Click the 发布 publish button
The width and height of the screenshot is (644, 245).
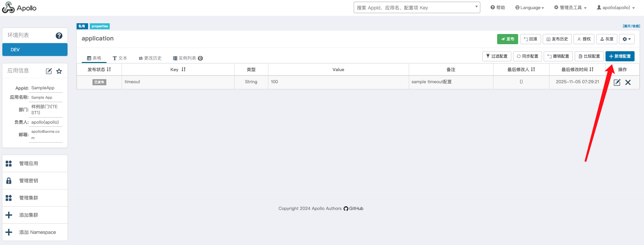(x=508, y=39)
